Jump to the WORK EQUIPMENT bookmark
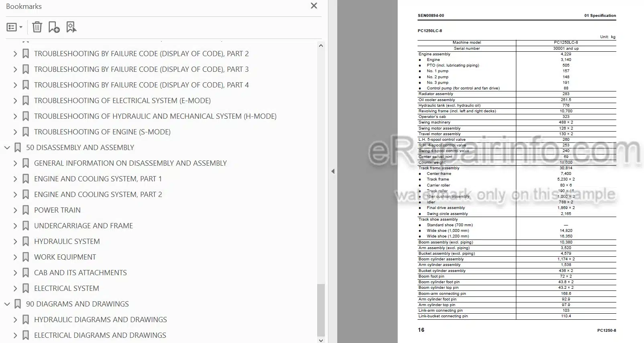The width and height of the screenshot is (644, 343). [x=65, y=257]
